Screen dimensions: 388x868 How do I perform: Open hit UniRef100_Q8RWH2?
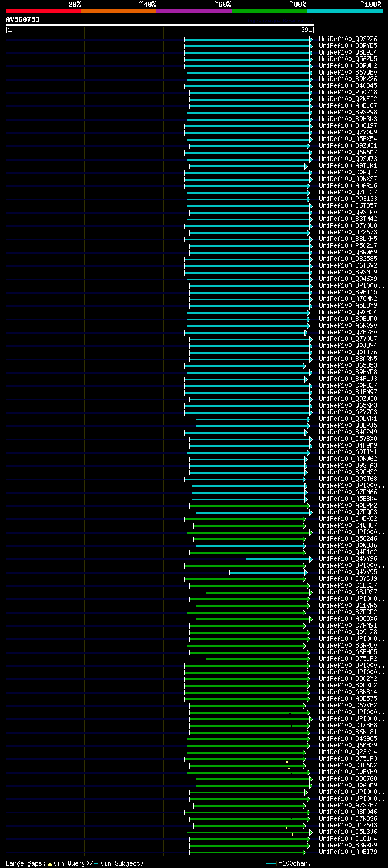pos(349,65)
